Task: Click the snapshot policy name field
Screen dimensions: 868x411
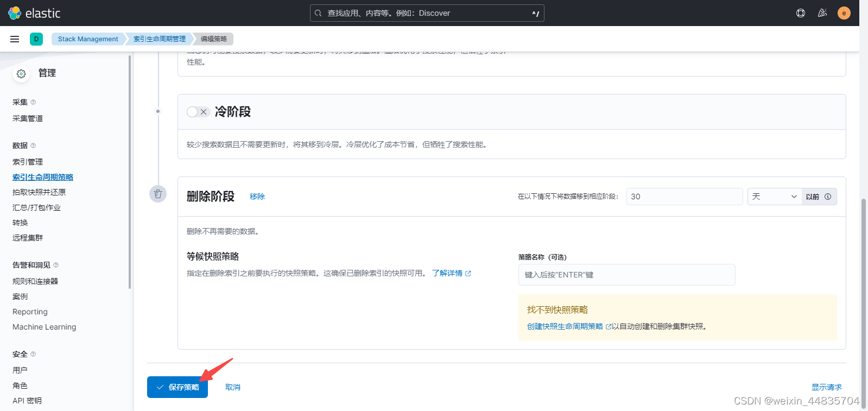Action: point(627,275)
